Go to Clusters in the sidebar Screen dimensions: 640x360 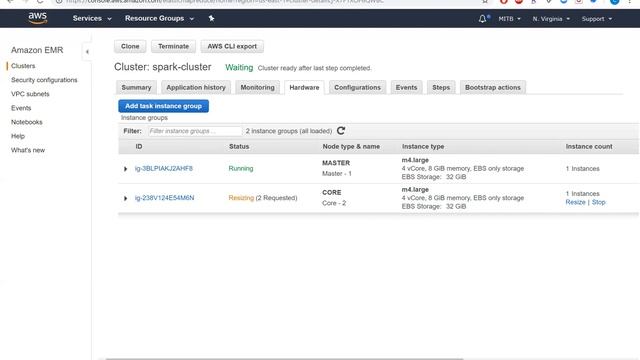pos(23,66)
